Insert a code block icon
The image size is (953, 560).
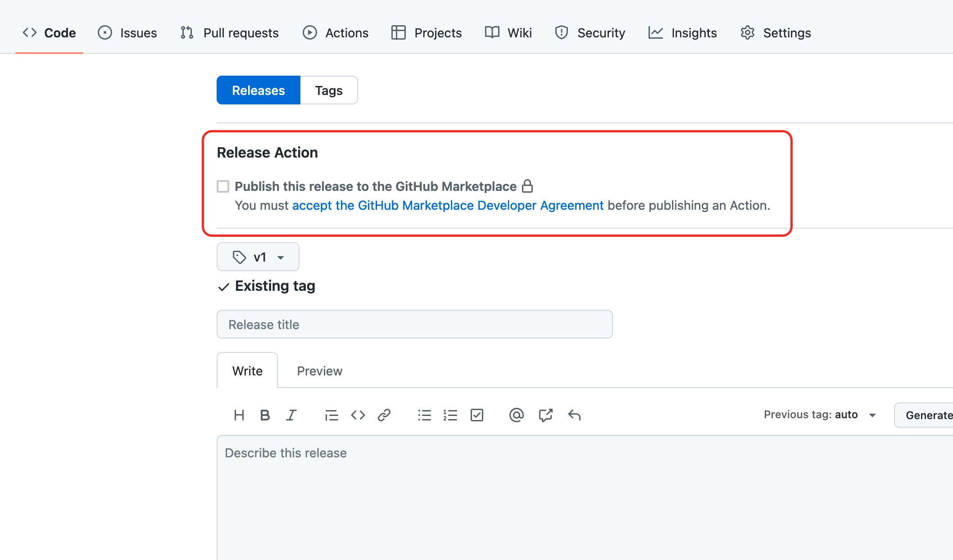click(358, 415)
